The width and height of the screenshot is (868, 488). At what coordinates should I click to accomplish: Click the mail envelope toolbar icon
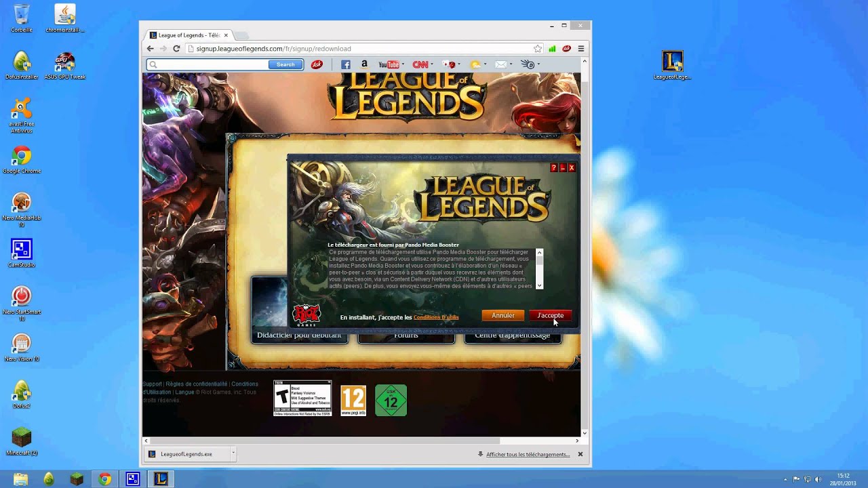500,64
